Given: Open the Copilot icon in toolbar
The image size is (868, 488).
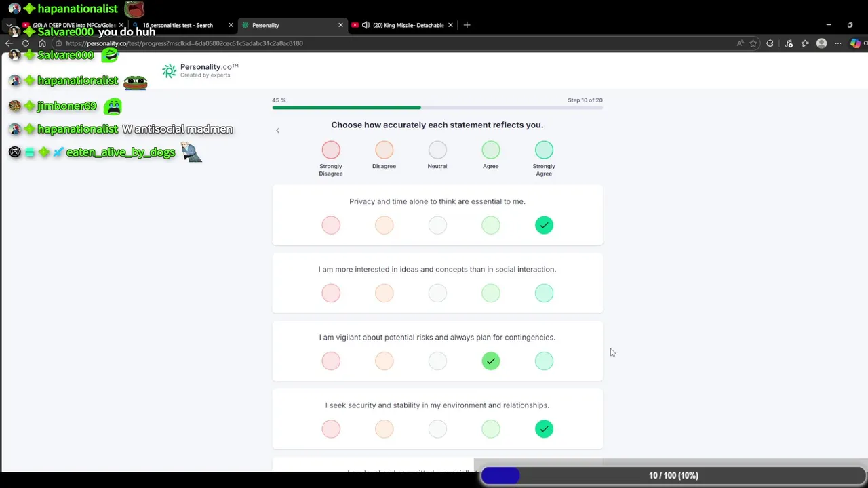Looking at the screenshot, I should [x=855, y=43].
